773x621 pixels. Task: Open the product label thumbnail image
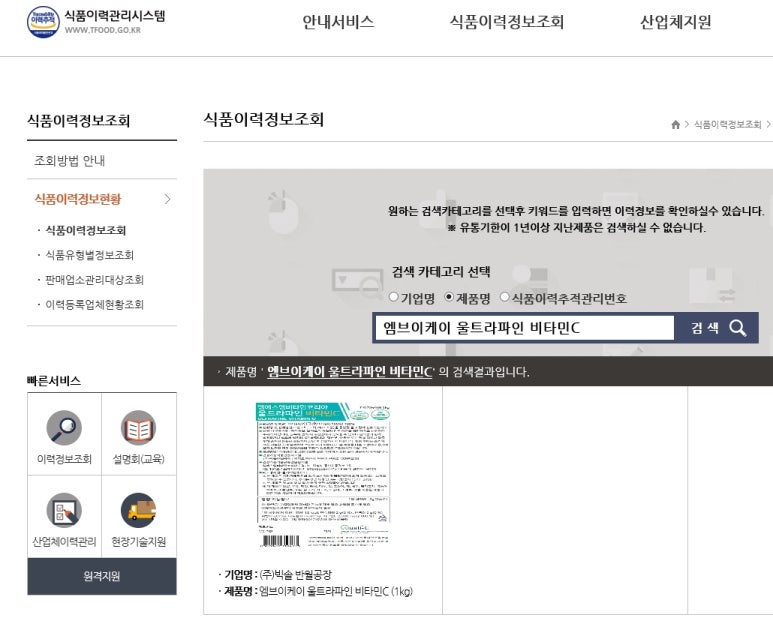pos(323,475)
